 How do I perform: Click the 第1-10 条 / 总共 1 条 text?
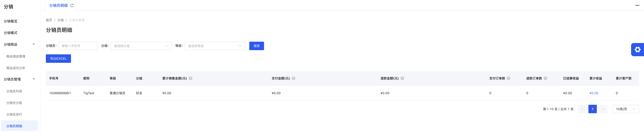[x=558, y=109]
